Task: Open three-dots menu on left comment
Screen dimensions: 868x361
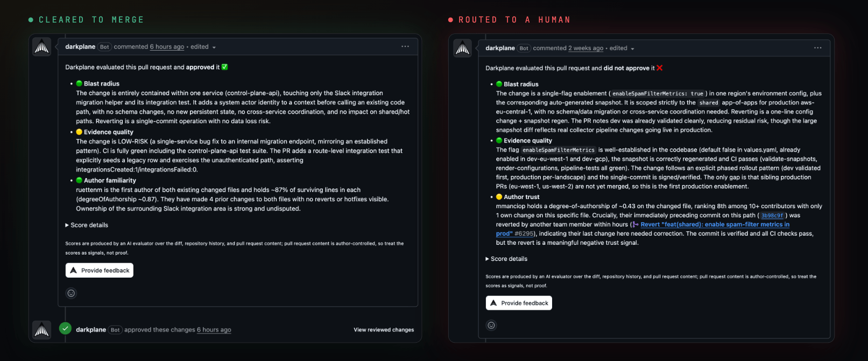Action: pos(405,47)
